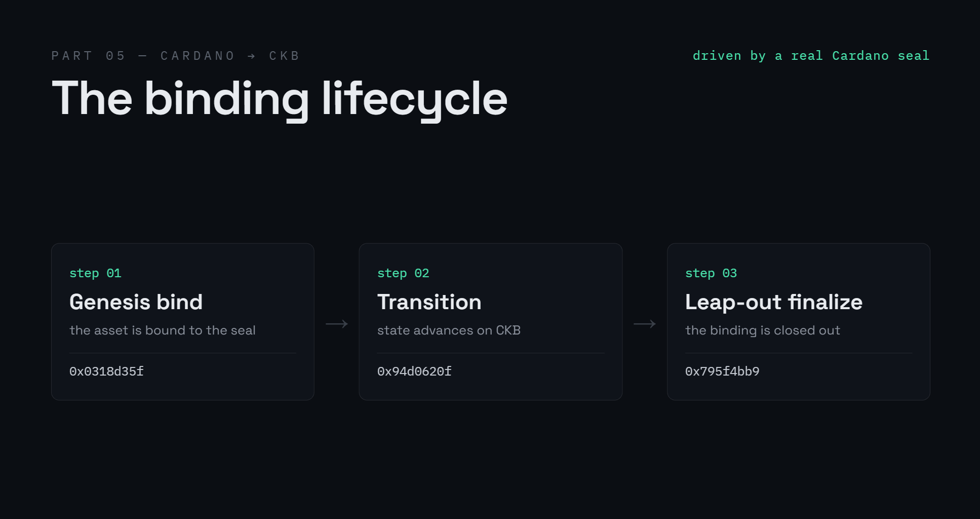
Task: Select the step 02 label
Action: click(x=403, y=273)
